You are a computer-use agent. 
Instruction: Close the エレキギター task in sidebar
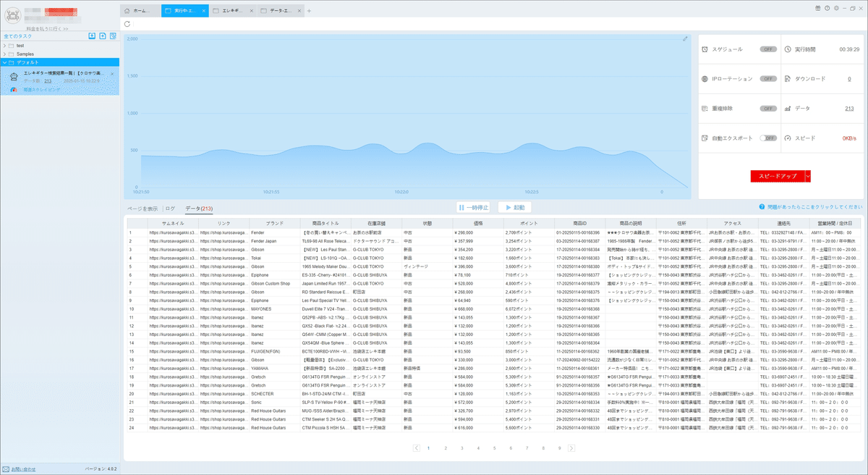112,74
